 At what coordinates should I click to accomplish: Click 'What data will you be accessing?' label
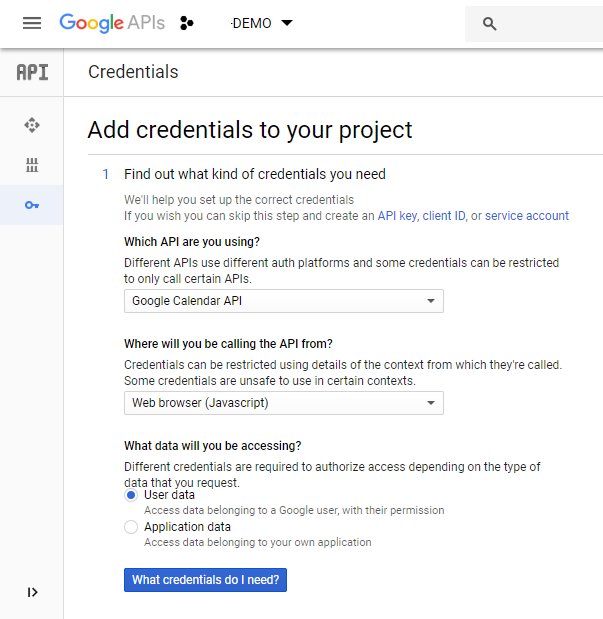tap(212, 446)
